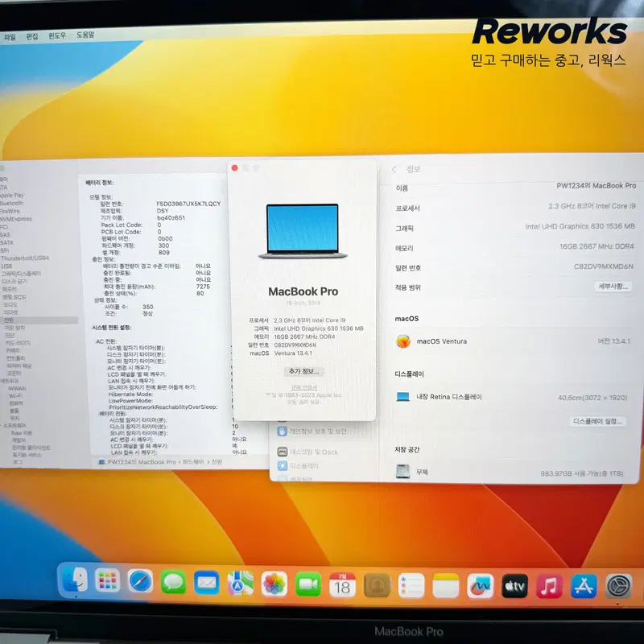The height and width of the screenshot is (644, 644).
Task: Open the Apple TV app icon
Action: pos(514,586)
